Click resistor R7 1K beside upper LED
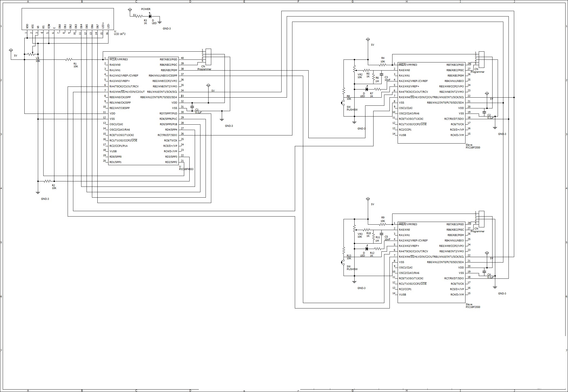This screenshot has width=568, height=392. point(377,89)
